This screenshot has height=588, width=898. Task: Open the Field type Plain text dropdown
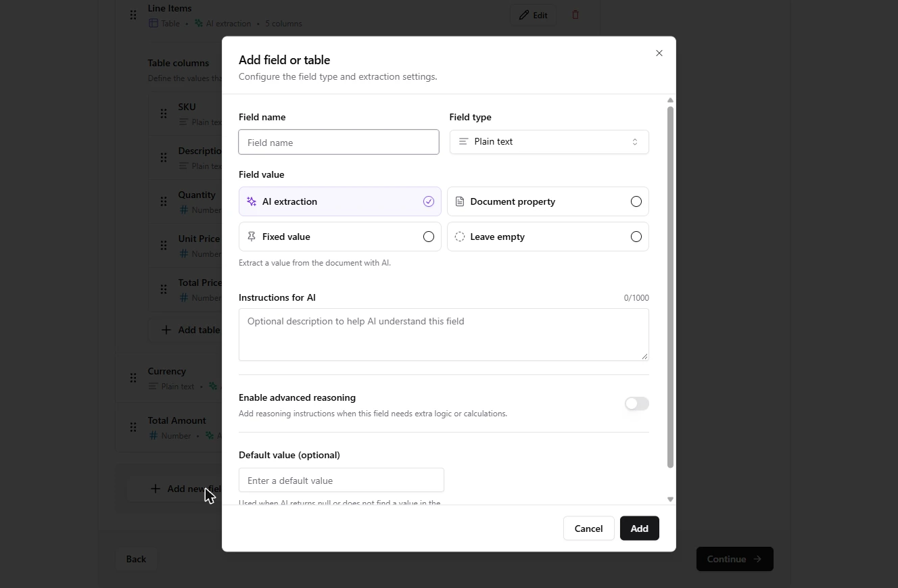click(549, 142)
